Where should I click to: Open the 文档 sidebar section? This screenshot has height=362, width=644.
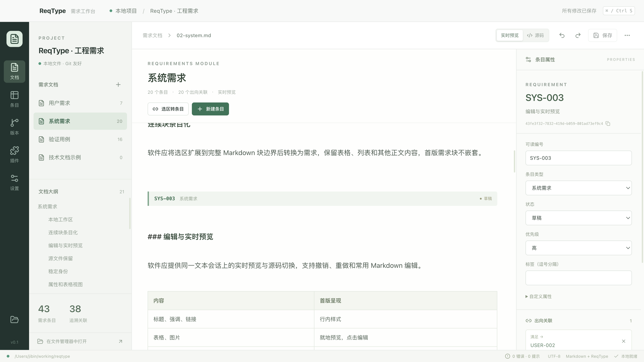coord(14,71)
